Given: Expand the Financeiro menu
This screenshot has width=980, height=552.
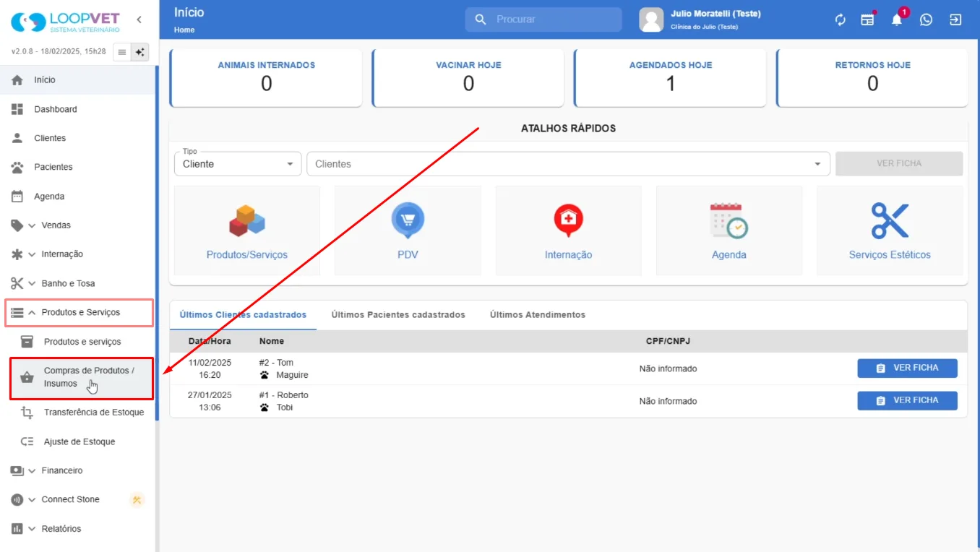Looking at the screenshot, I should (x=78, y=470).
